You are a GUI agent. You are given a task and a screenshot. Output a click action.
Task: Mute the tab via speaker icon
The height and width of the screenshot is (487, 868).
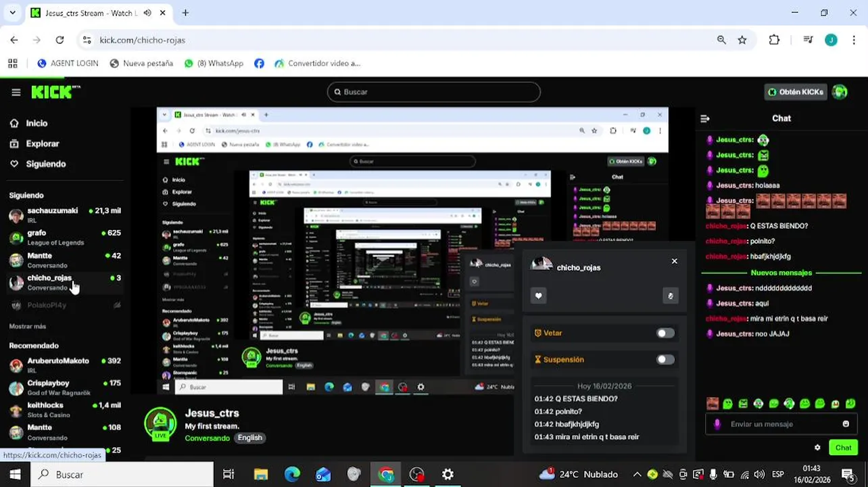pos(147,13)
